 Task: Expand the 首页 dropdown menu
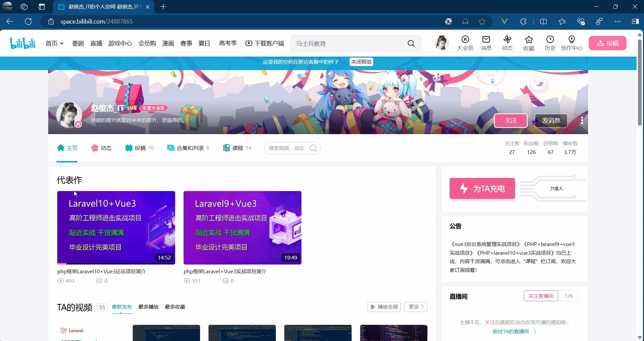click(x=54, y=43)
